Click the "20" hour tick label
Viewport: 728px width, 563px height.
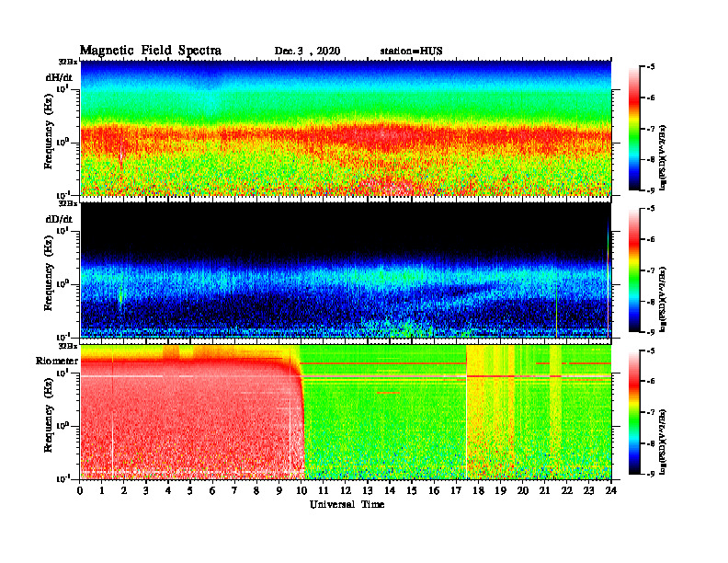[522, 490]
